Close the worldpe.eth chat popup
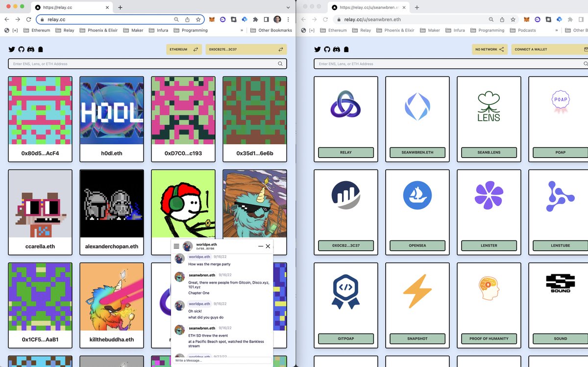The image size is (588, 367). tap(268, 246)
